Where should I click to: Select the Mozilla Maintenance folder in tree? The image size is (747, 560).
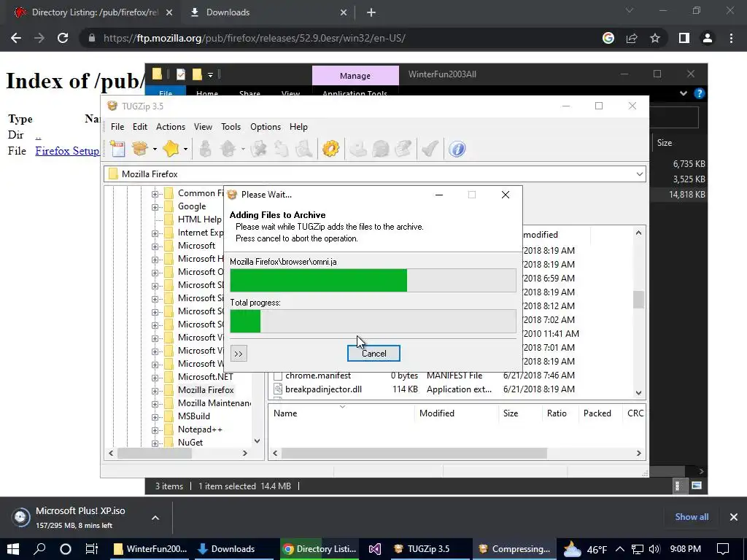pyautogui.click(x=214, y=402)
